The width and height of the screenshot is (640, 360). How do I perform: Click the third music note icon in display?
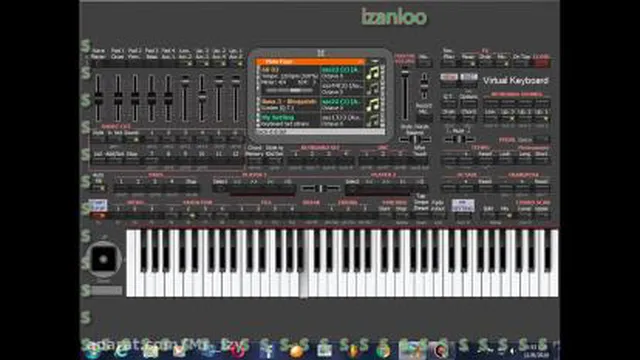372,104
